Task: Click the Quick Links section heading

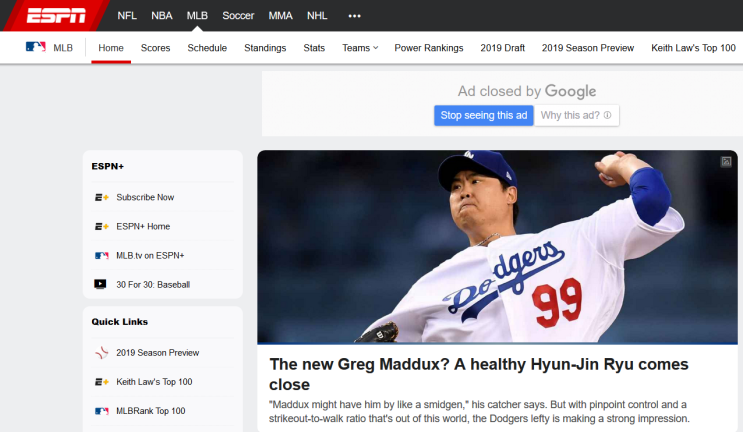Action: tap(119, 322)
